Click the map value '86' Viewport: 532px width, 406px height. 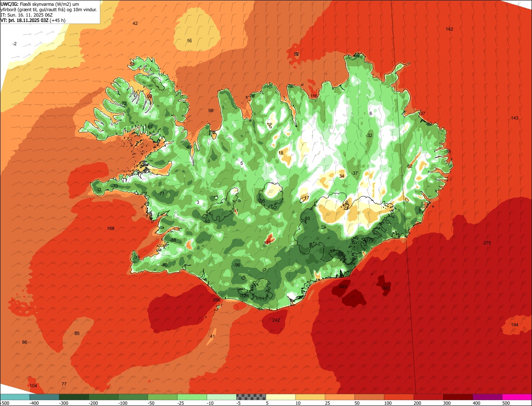pos(25,342)
